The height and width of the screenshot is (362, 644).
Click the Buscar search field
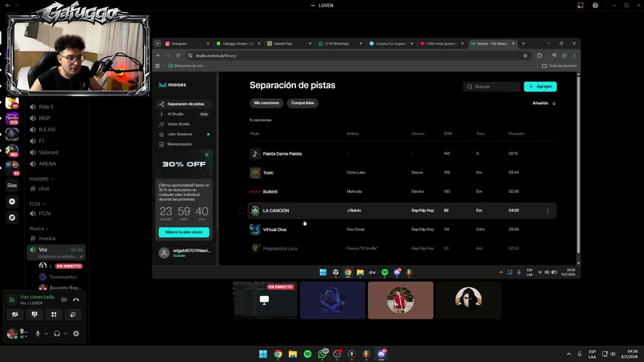pyautogui.click(x=492, y=86)
